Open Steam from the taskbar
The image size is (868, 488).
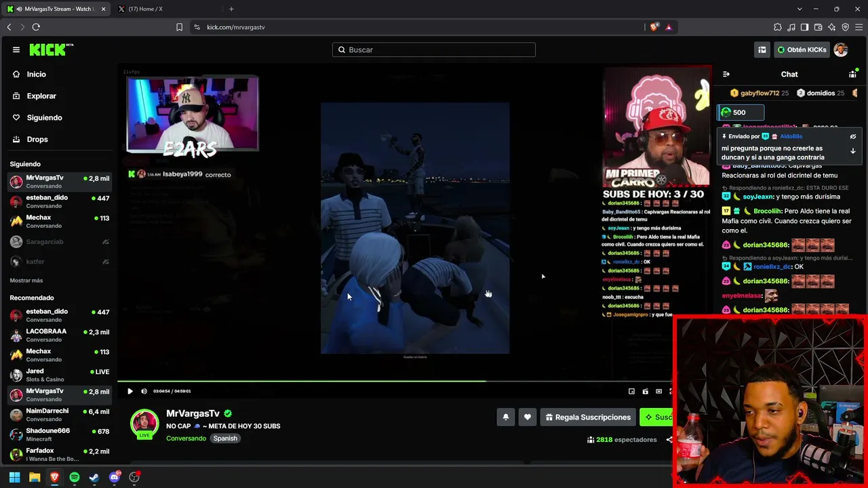(94, 477)
